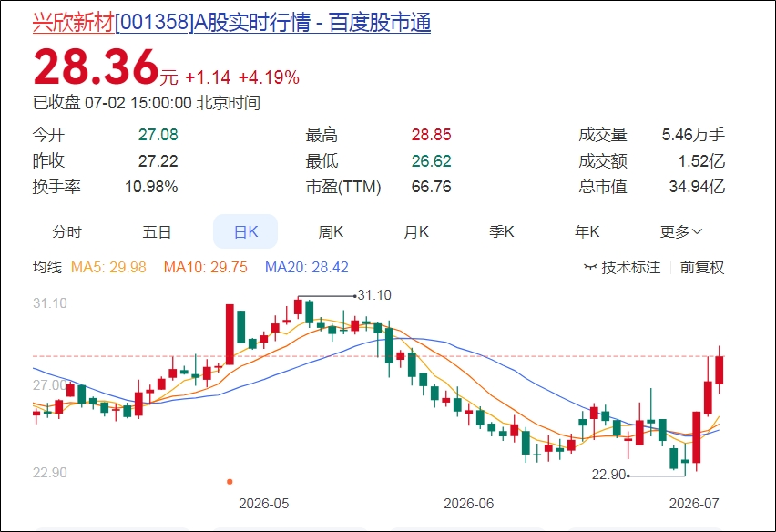Image resolution: width=776 pixels, height=532 pixels.
Task: Click the 总市值 value 34.94亿
Action: pos(697,187)
